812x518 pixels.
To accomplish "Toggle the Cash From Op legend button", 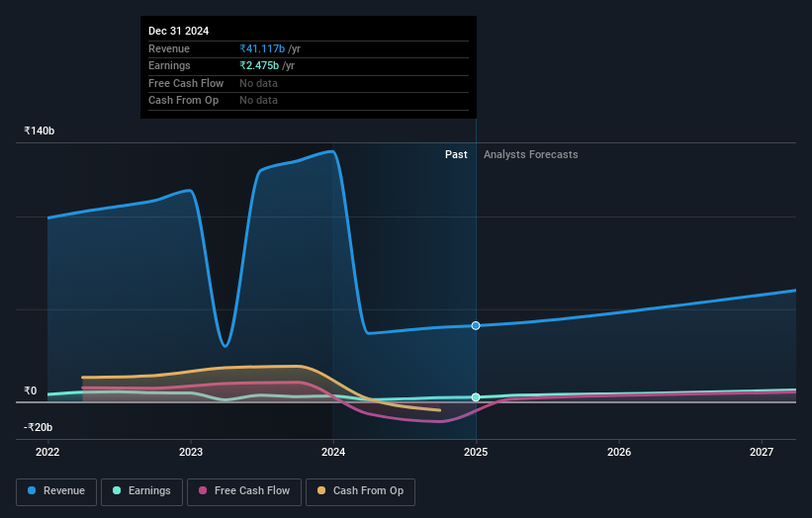I will tap(360, 491).
